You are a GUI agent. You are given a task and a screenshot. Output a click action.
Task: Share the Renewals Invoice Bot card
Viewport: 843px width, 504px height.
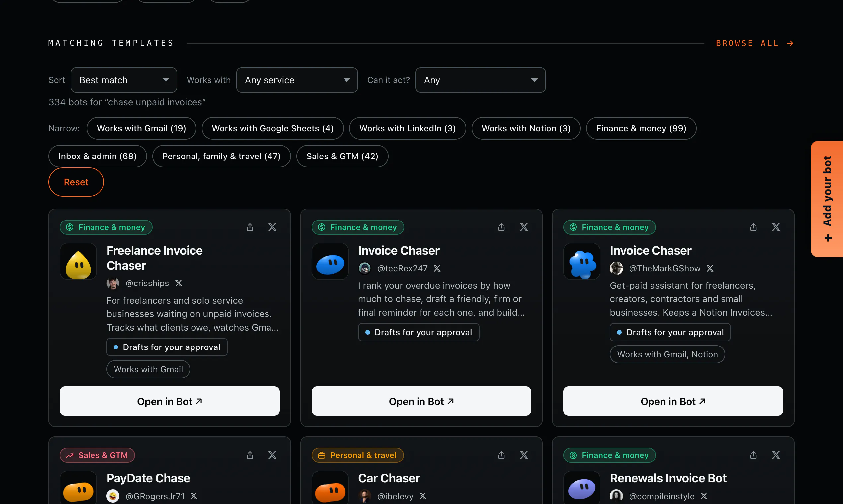[753, 455]
